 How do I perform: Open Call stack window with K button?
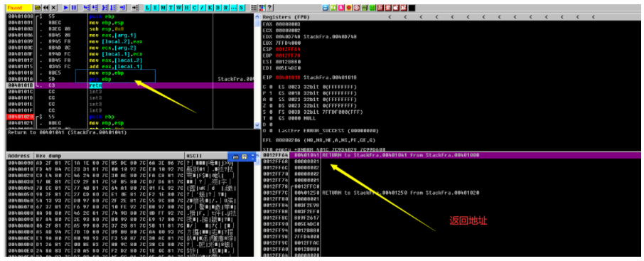[210, 7]
